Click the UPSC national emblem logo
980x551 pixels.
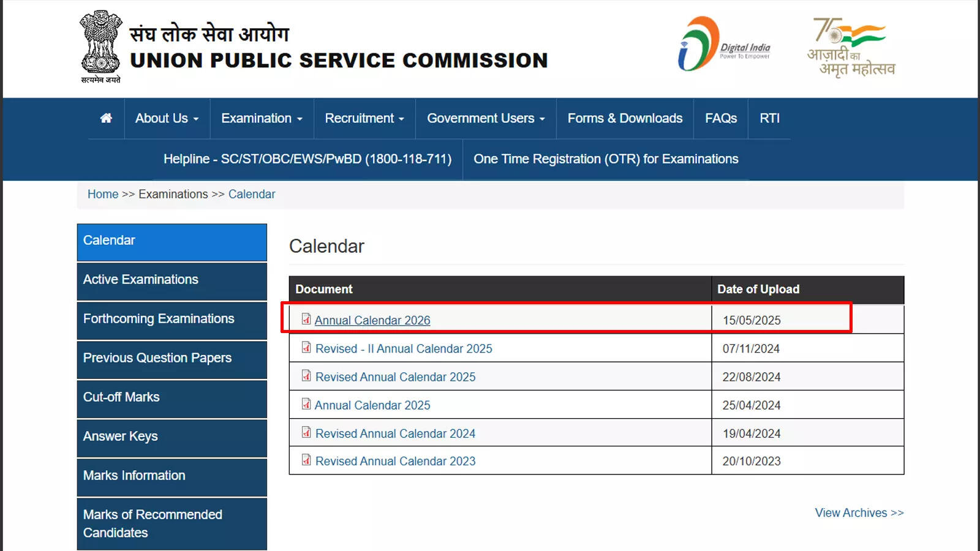point(100,46)
